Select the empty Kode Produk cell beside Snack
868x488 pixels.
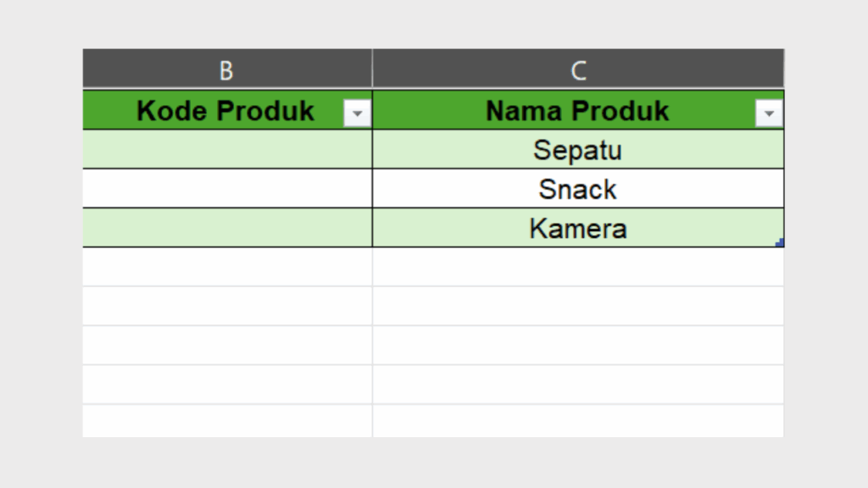tap(226, 189)
